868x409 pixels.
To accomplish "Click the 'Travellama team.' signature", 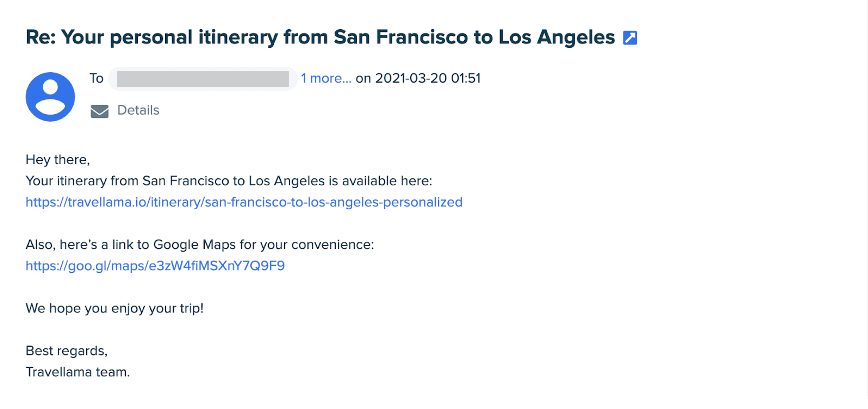I will point(78,372).
